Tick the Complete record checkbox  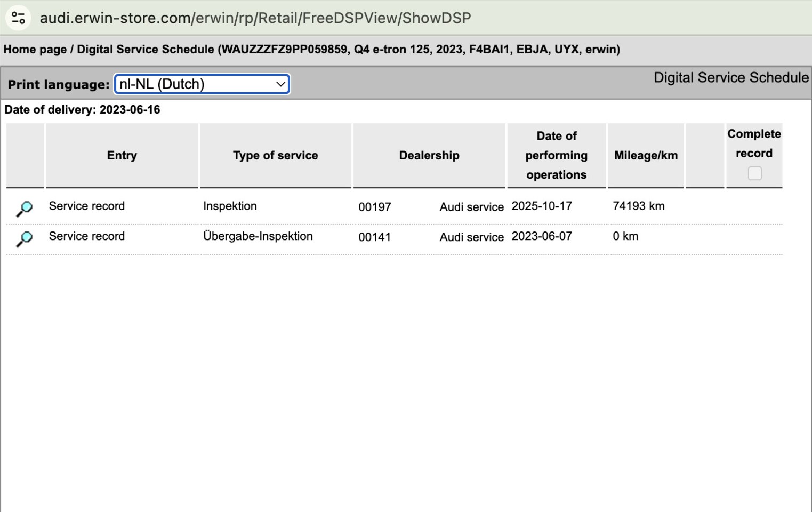point(754,173)
